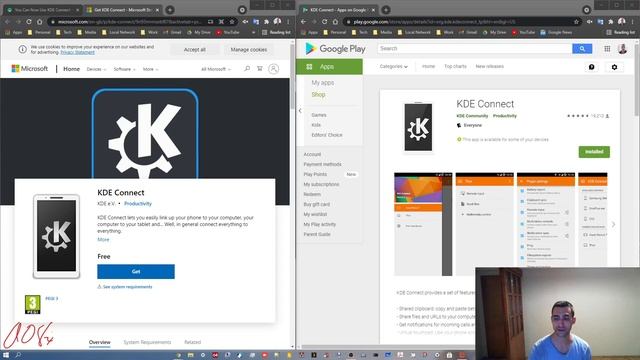Open the Play Points sidebar entry
The height and width of the screenshot is (360, 640).
pyautogui.click(x=315, y=174)
